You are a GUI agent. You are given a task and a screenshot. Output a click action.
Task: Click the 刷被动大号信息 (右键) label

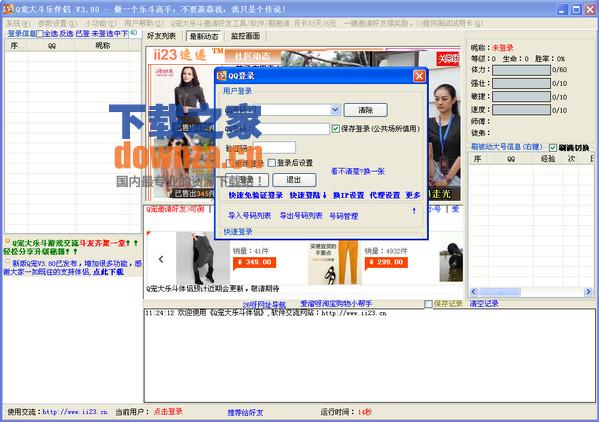[507, 147]
